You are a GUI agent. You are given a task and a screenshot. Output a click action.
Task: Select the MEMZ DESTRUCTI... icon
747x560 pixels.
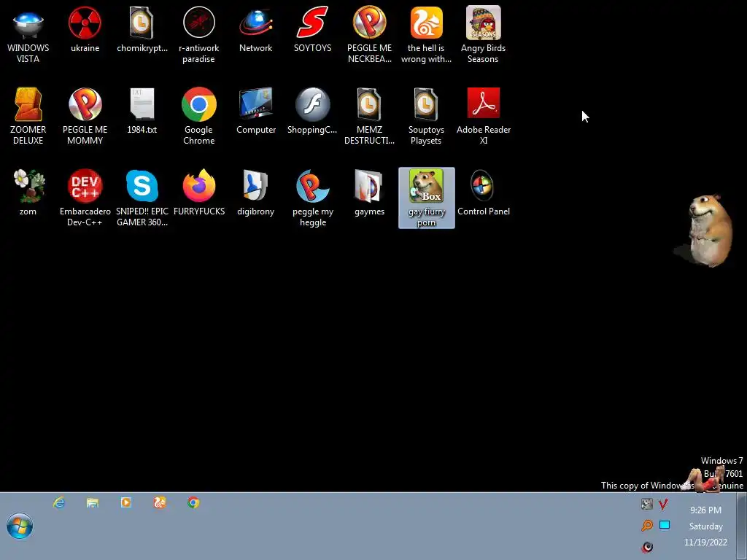(369, 116)
